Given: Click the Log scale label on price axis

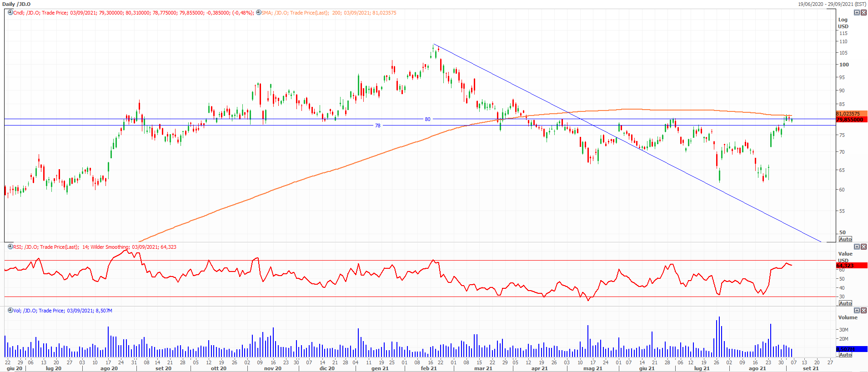Looking at the screenshot, I should (843, 20).
